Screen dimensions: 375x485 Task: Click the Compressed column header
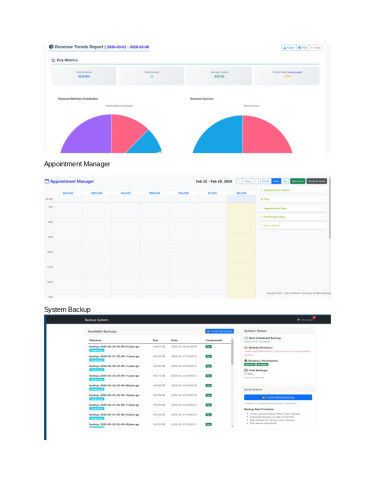[x=214, y=340]
